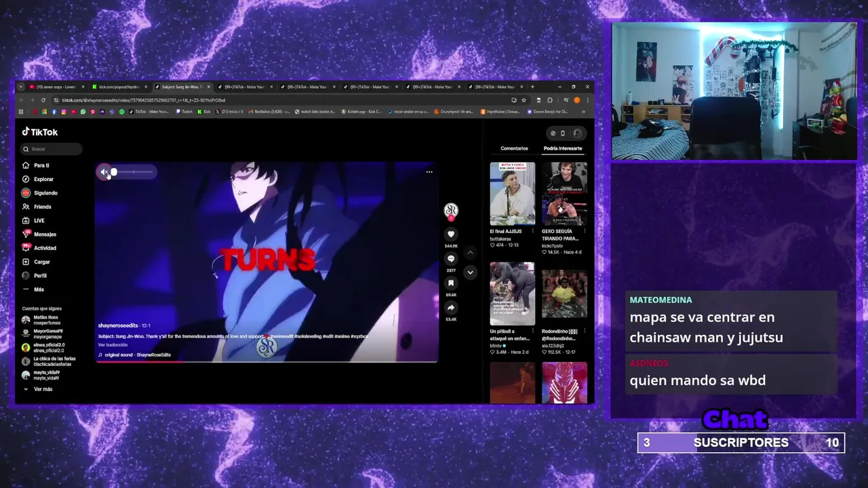Open options for Un pitbull card
Screen dimensions: 868x488
coord(532,331)
